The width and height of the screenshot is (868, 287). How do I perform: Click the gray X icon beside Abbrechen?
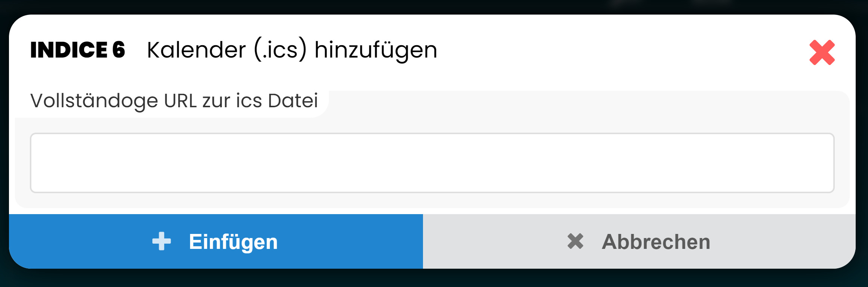(575, 241)
